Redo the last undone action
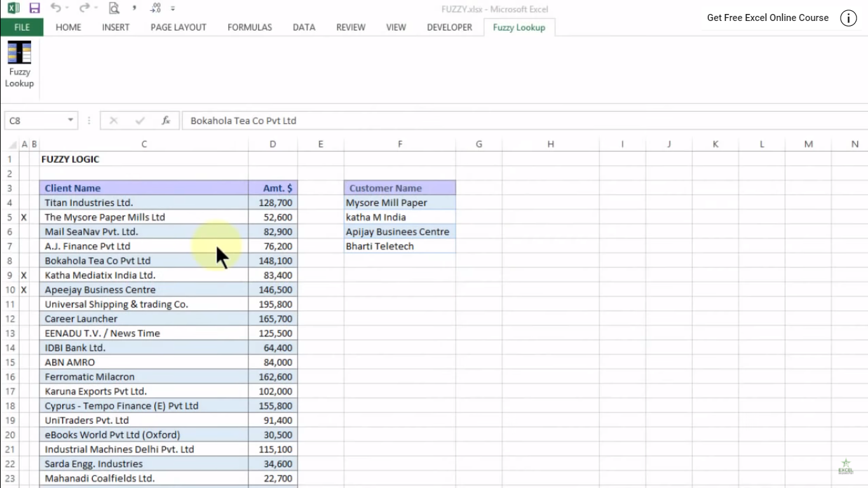Image resolution: width=868 pixels, height=488 pixels. point(84,8)
